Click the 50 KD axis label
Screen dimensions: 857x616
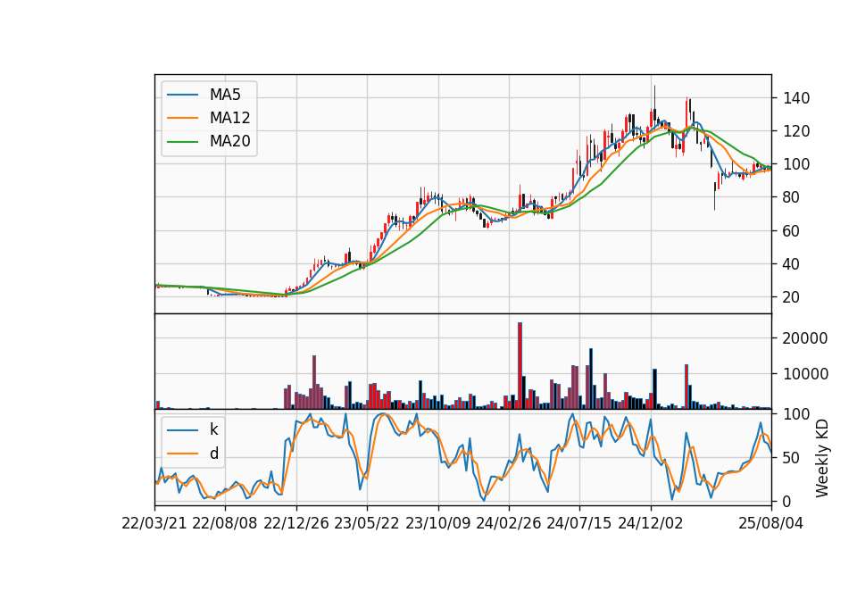[792, 458]
